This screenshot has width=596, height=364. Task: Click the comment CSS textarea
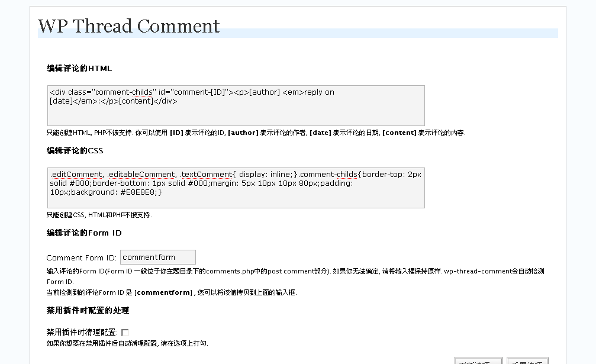pyautogui.click(x=236, y=188)
